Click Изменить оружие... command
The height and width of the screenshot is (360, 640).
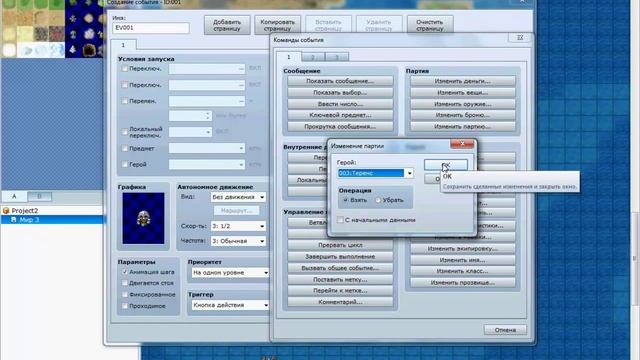462,104
